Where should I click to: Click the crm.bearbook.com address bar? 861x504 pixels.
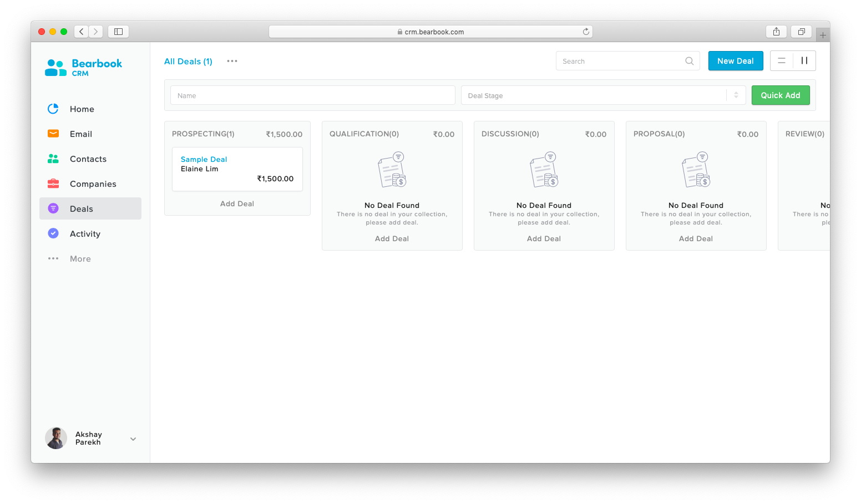430,32
